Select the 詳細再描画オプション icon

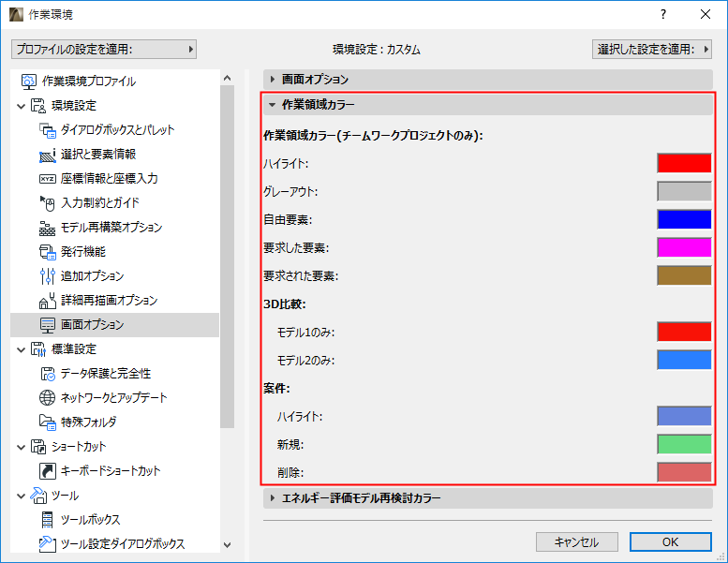48,301
